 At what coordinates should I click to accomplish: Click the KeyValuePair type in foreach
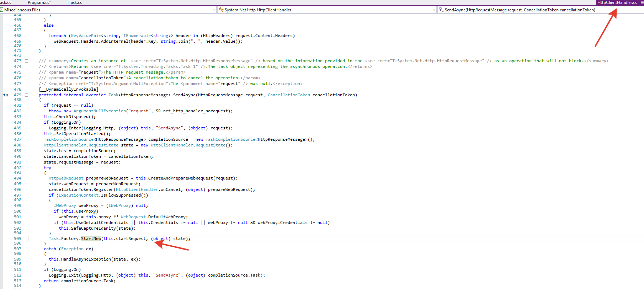(86, 36)
